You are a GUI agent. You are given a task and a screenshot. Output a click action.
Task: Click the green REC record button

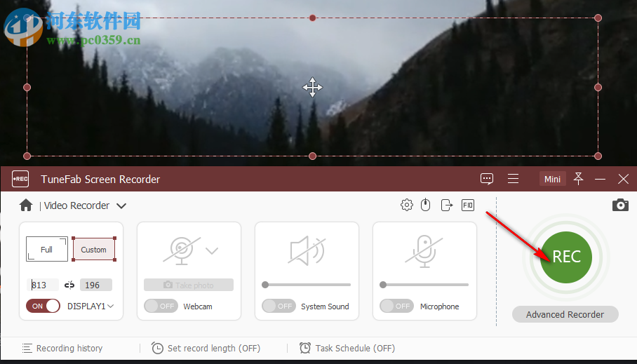coord(566,257)
